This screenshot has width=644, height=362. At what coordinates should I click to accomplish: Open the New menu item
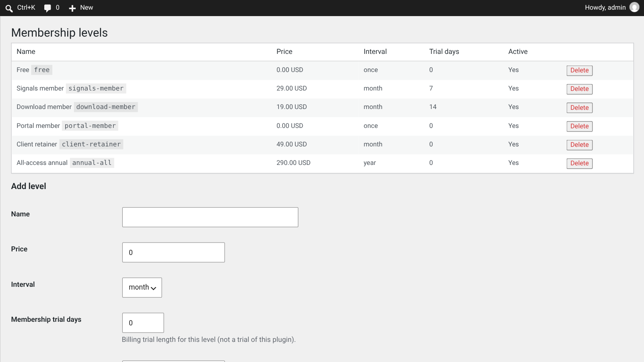point(81,8)
